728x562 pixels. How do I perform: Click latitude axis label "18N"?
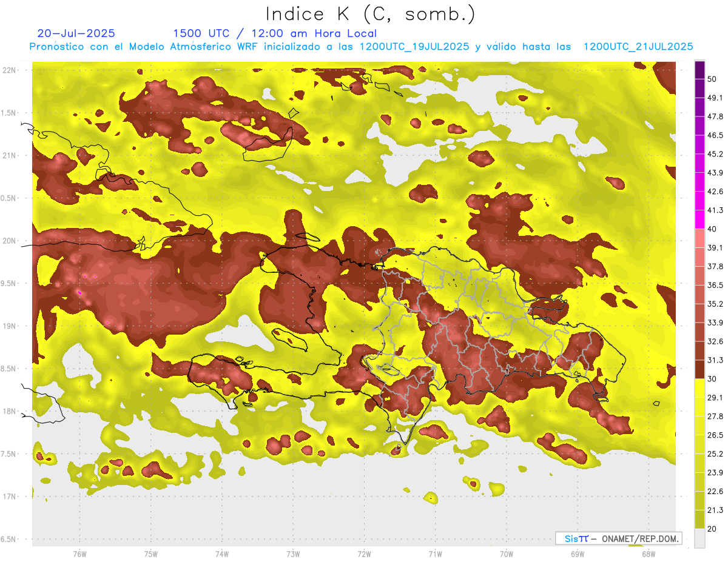tap(10, 412)
